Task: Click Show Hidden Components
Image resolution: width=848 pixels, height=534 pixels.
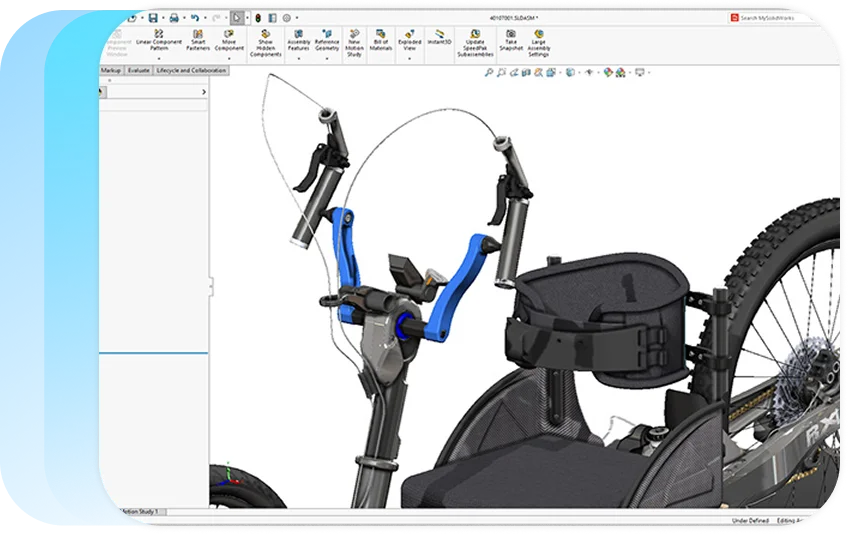Action: [x=266, y=43]
